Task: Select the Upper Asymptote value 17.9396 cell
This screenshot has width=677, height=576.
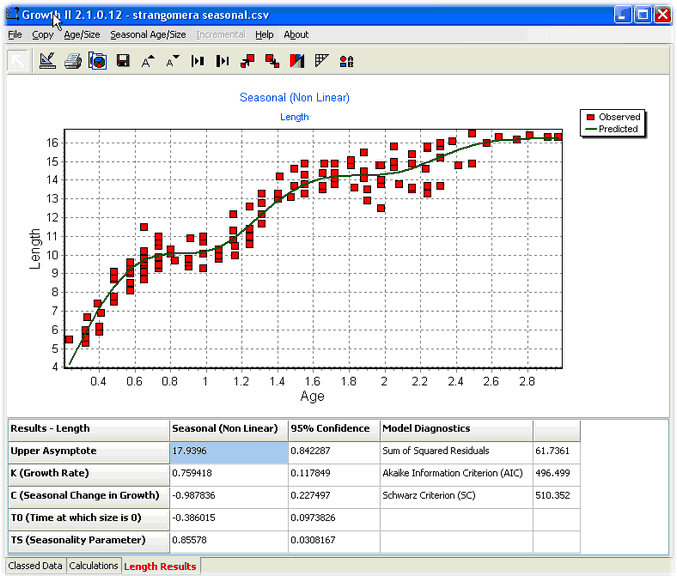Action: click(229, 451)
